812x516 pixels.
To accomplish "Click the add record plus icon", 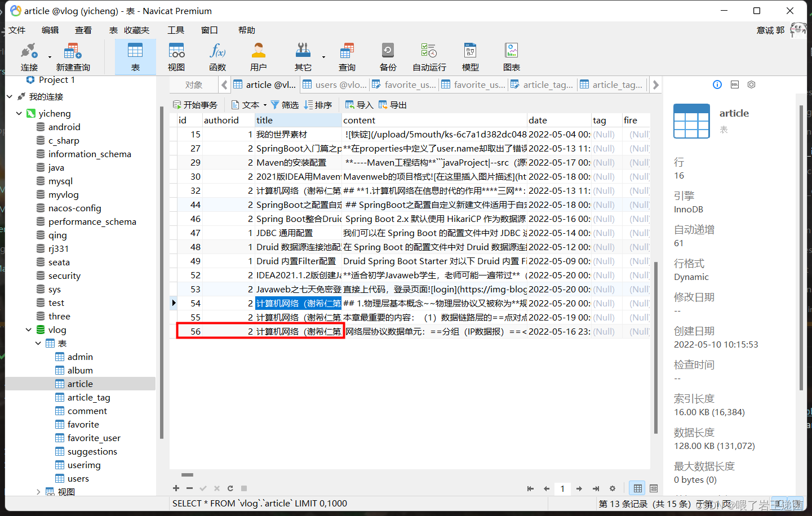I will pyautogui.click(x=176, y=488).
